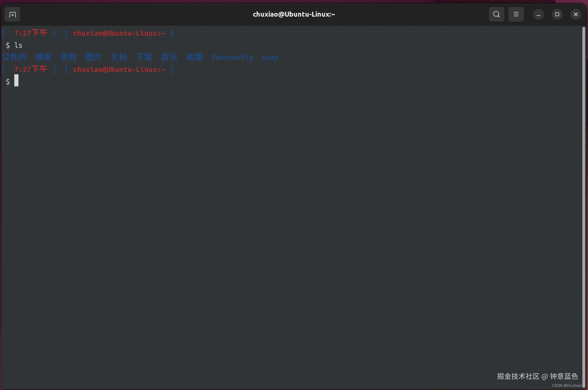Click the snap directory name
Viewport: 588px width, 390px height.
pyautogui.click(x=270, y=58)
